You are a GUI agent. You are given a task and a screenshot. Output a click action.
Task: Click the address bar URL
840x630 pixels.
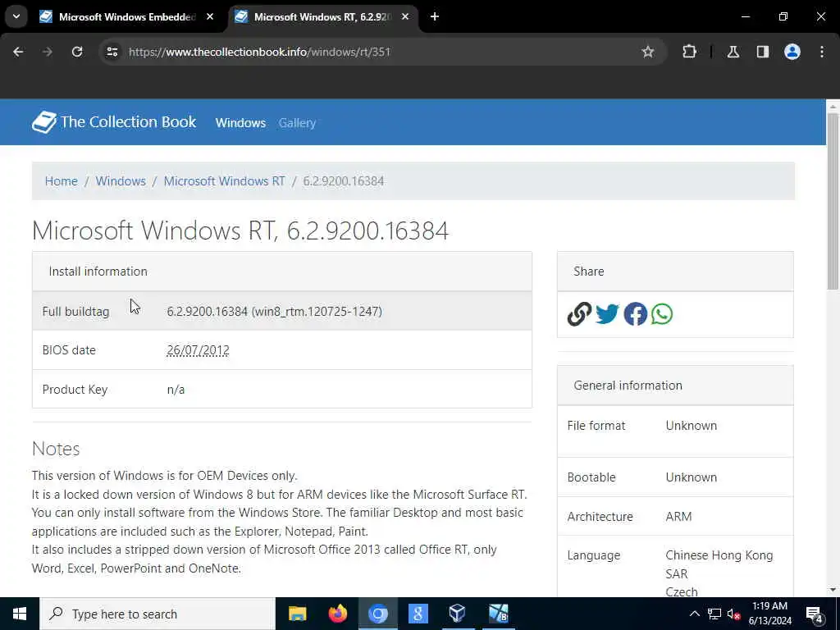point(259,52)
